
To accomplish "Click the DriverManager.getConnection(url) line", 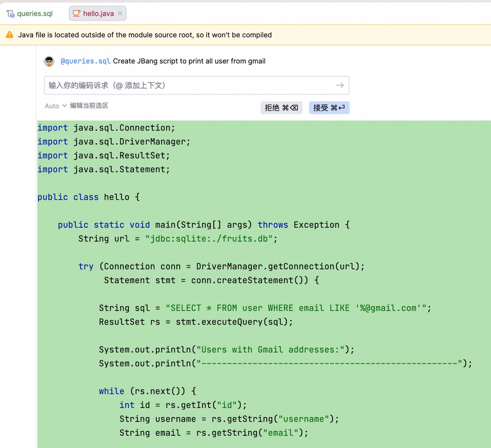I will pyautogui.click(x=221, y=267).
